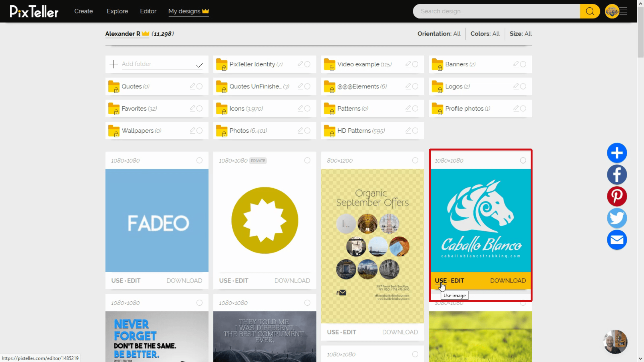Toggle selection on Organic September Offers design

415,161
